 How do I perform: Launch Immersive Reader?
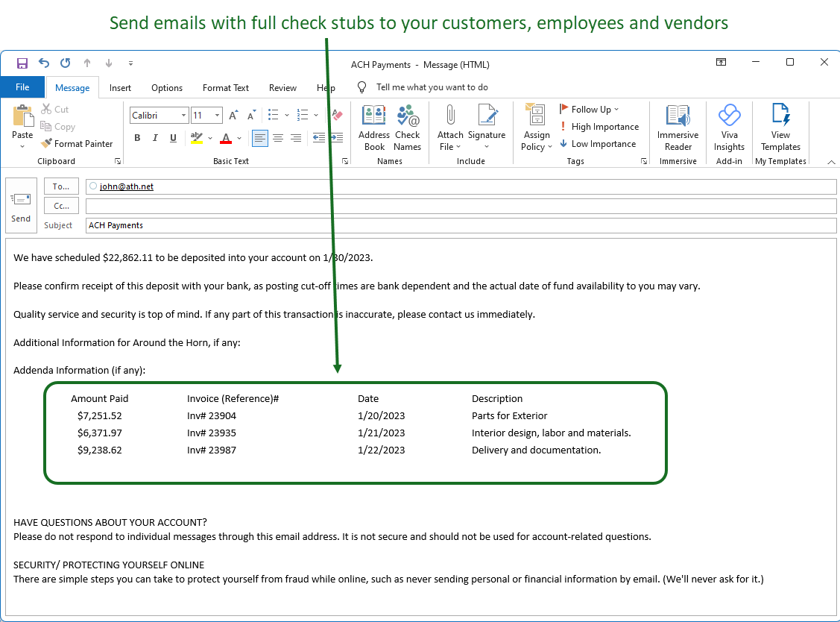(678, 128)
